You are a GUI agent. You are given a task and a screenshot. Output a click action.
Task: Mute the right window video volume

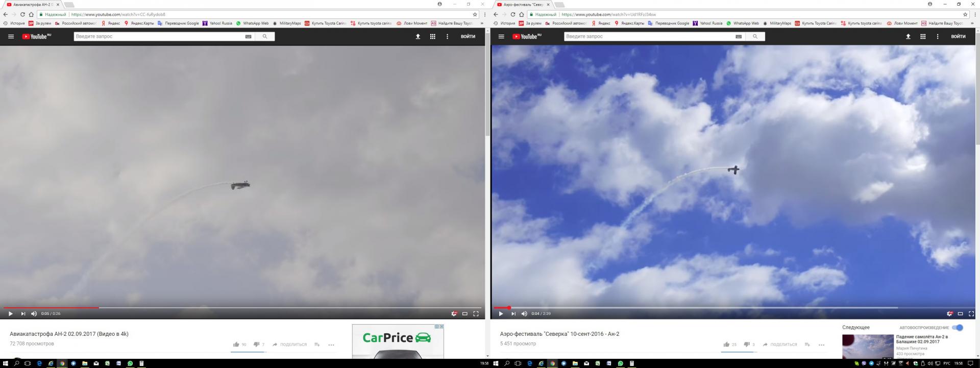(524, 314)
